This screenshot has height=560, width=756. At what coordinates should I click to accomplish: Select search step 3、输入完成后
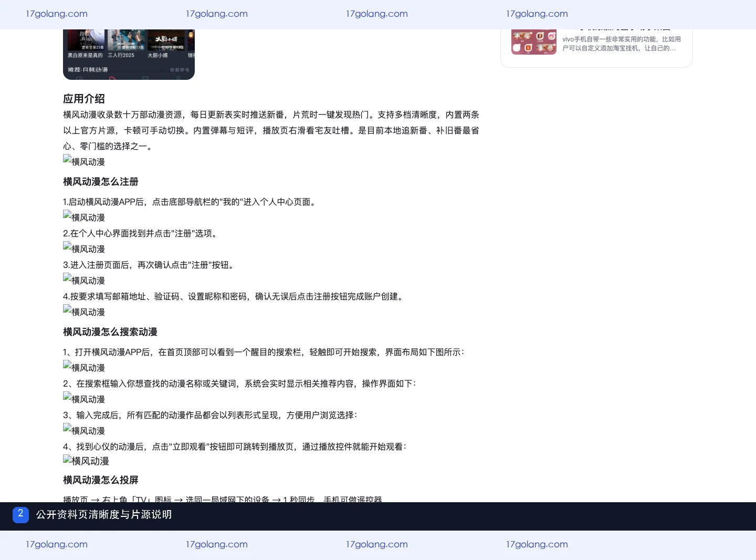point(210,415)
